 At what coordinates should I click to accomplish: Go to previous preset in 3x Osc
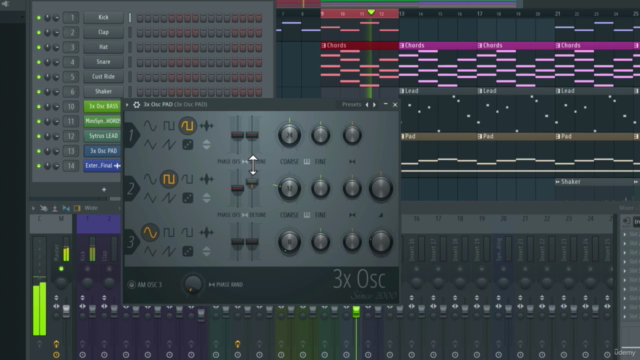pos(367,105)
